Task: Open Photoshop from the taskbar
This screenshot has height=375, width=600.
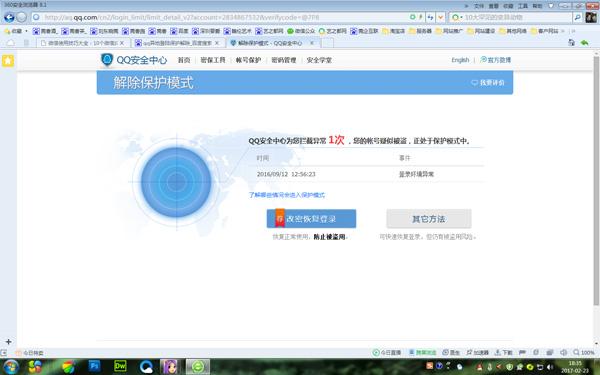Action: [x=94, y=367]
